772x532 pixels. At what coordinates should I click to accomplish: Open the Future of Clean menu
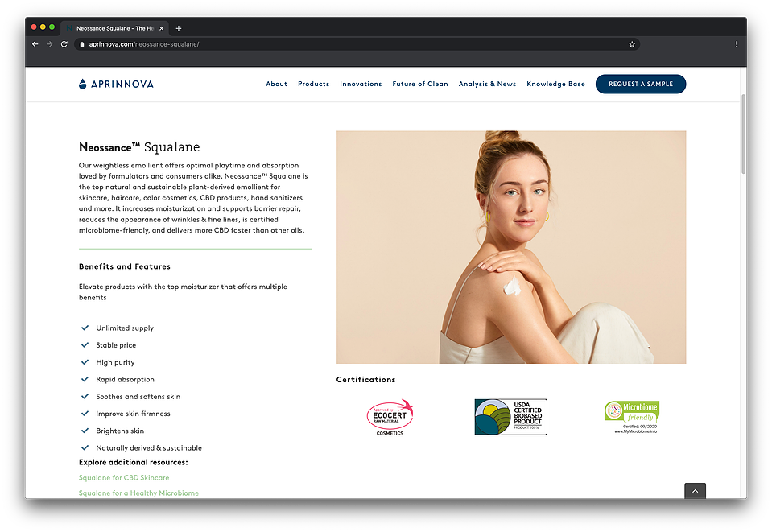click(420, 85)
